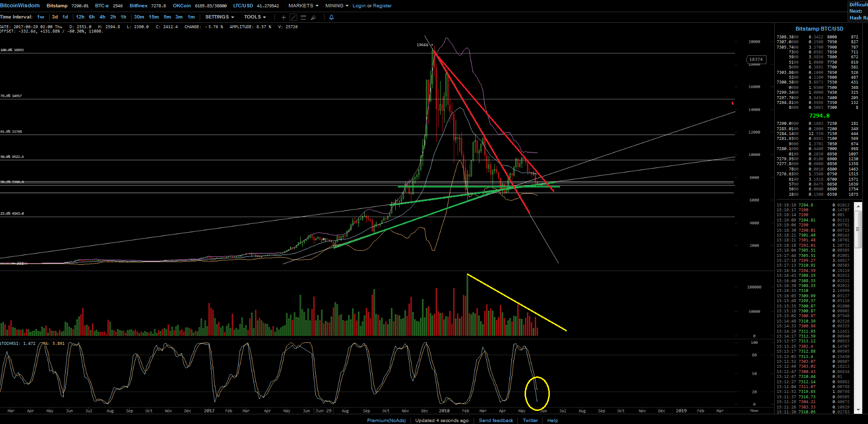Screen dimensions: 868x424
Task: Select the Fibonacci fan drawing tool
Action: [313, 17]
